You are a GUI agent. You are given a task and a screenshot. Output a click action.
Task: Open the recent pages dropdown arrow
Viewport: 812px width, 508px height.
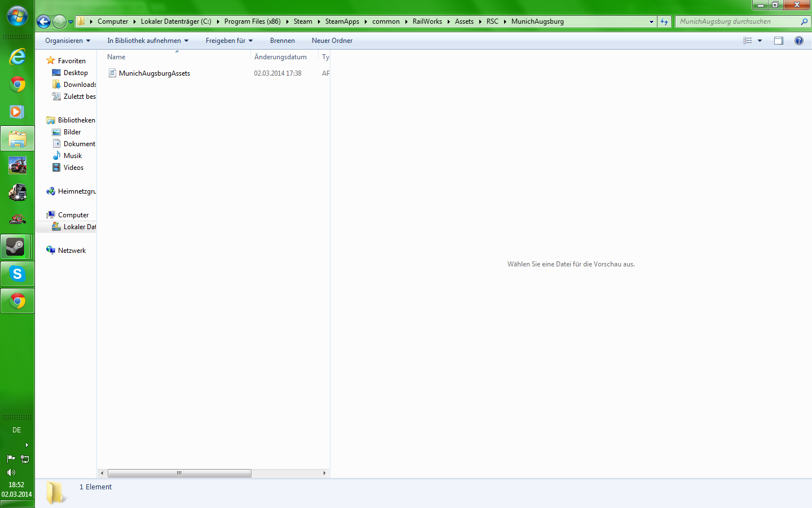pos(70,22)
